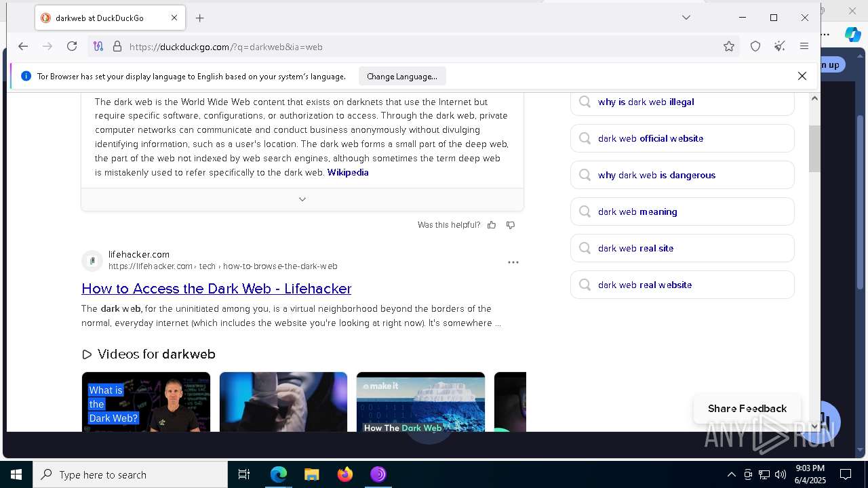Open a new browser tab

(x=199, y=18)
